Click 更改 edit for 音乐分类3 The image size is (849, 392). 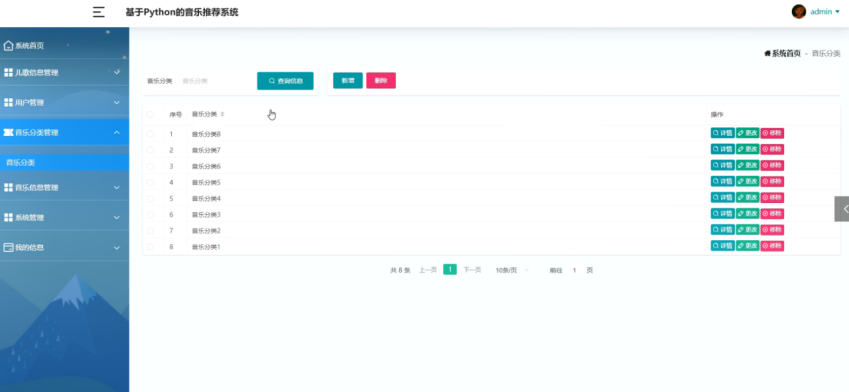point(747,214)
